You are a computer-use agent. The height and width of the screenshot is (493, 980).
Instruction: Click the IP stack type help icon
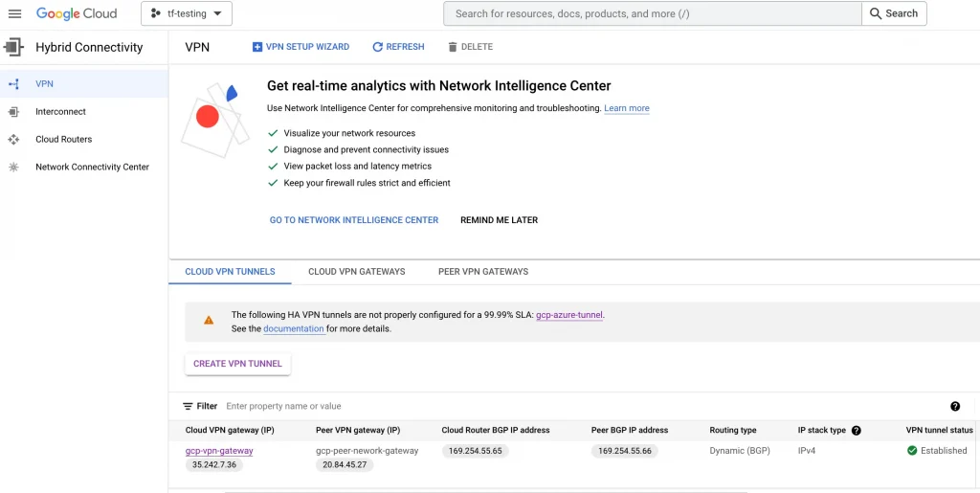click(x=857, y=431)
